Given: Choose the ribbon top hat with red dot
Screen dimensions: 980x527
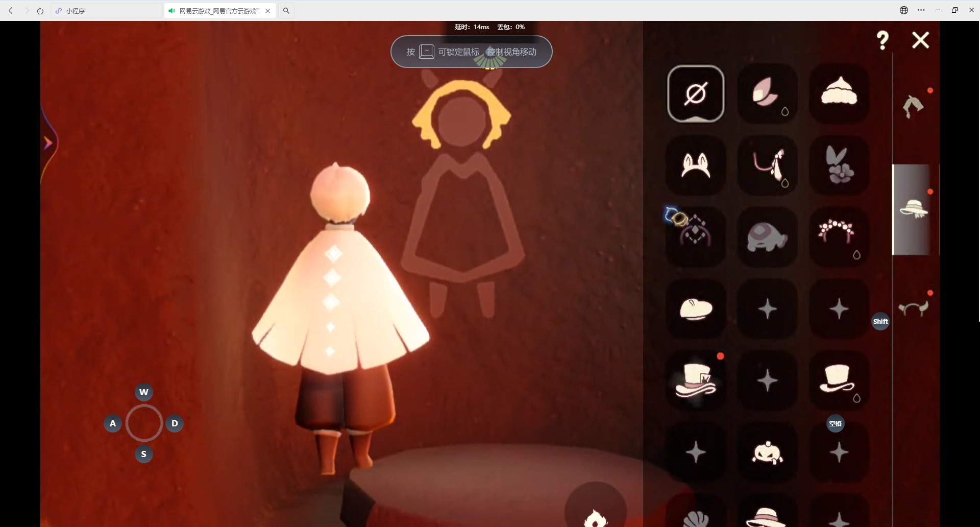Looking at the screenshot, I should tap(696, 380).
